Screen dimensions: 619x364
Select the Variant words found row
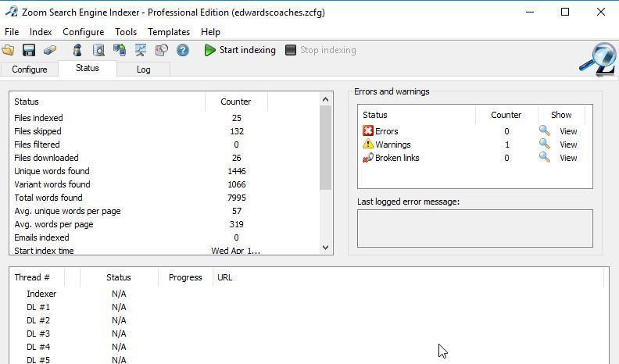(166, 184)
